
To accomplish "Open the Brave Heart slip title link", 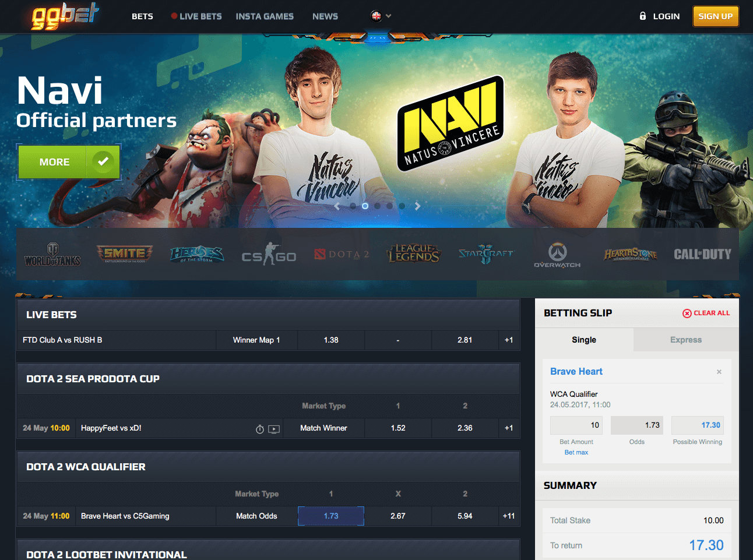I will click(x=576, y=372).
